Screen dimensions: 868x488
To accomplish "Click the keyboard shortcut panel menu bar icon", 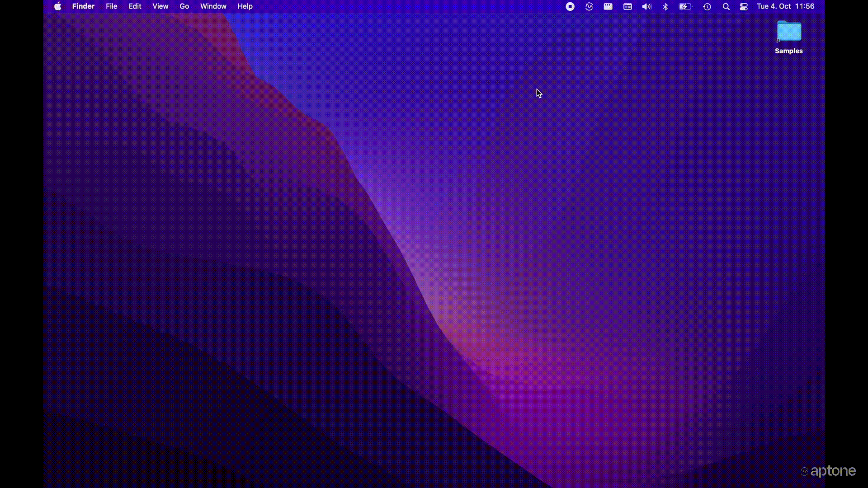I will click(x=627, y=6).
